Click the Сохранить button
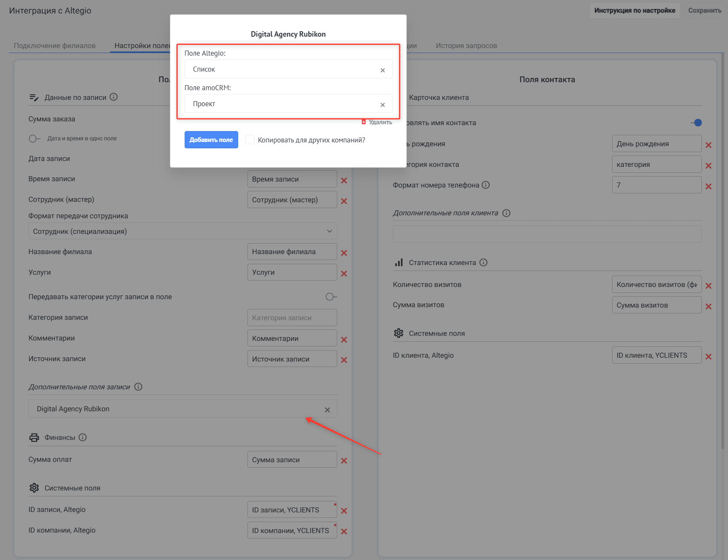Image resolution: width=728 pixels, height=560 pixels. pyautogui.click(x=705, y=10)
